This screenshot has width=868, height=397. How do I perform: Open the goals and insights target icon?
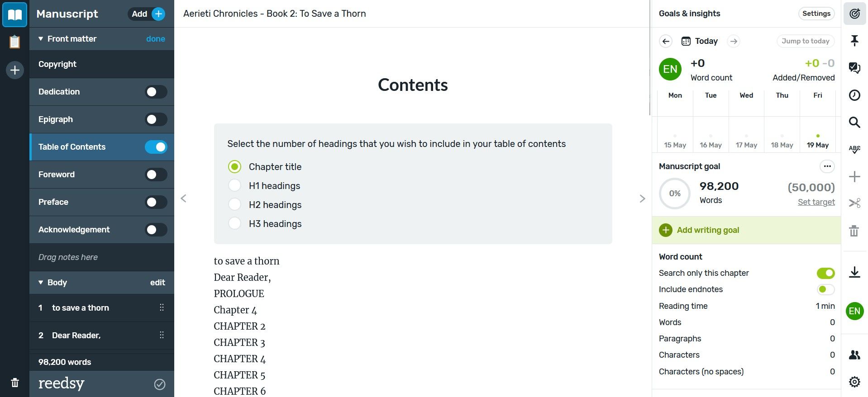pyautogui.click(x=854, y=14)
